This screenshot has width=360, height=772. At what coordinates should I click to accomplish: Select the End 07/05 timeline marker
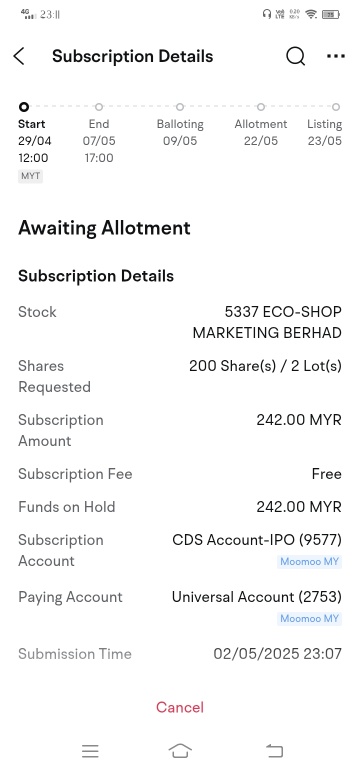point(99,107)
